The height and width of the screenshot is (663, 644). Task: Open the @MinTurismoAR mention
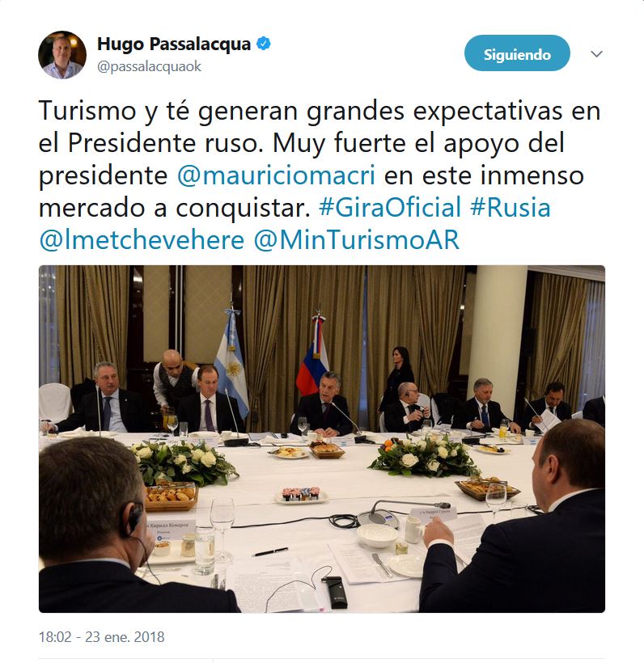click(x=357, y=240)
